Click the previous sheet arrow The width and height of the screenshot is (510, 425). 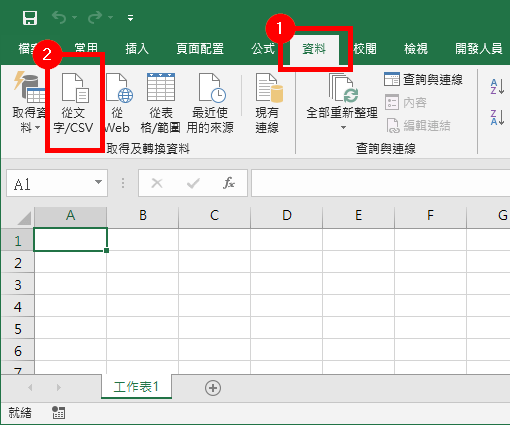click(30, 387)
